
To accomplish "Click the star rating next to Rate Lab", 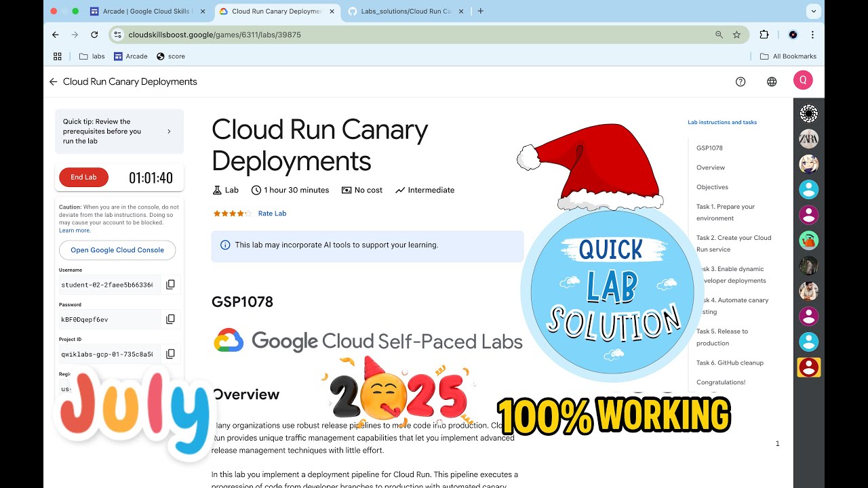I will pos(232,213).
